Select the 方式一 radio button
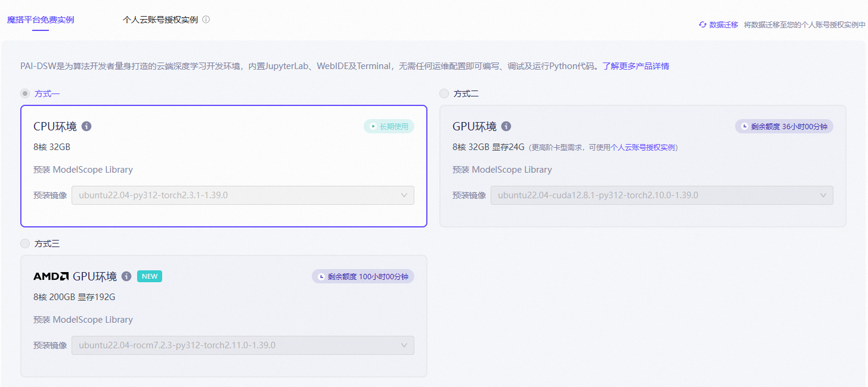The width and height of the screenshot is (868, 387). (x=25, y=93)
